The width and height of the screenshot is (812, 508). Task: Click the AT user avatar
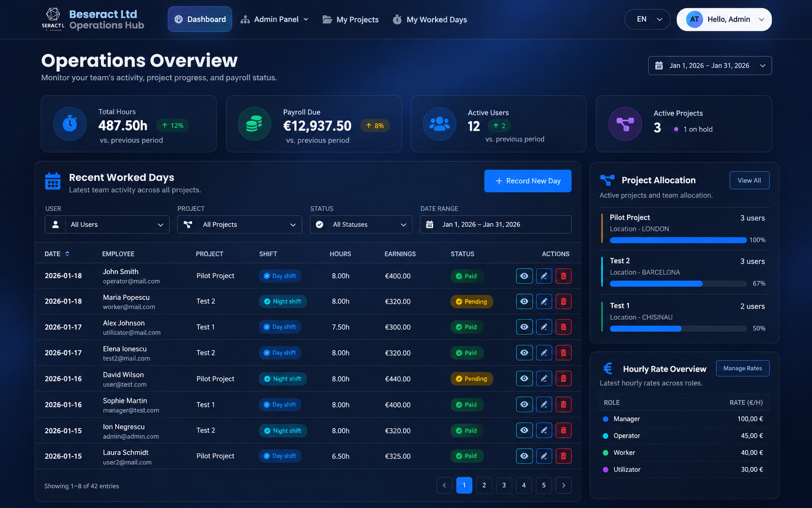694,19
